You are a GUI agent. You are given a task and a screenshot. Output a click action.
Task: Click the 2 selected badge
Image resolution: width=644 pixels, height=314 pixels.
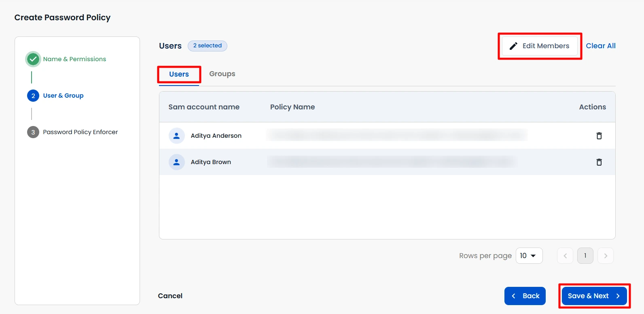208,46
